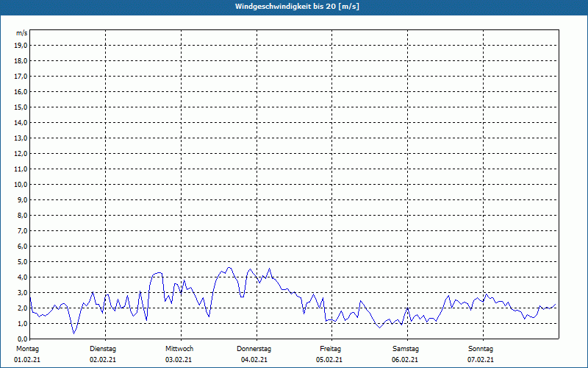Click the Sonntag day label
Screen dimensions: 588x368
(481, 348)
